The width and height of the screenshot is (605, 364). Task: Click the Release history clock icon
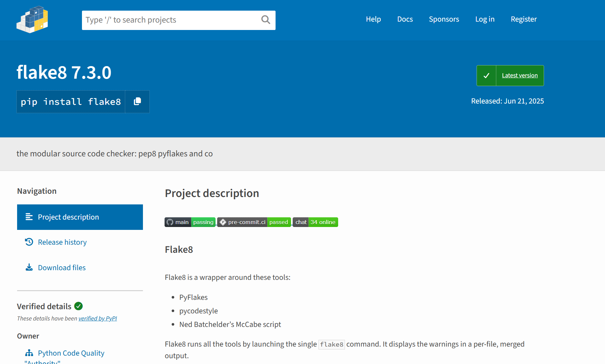[x=29, y=242]
